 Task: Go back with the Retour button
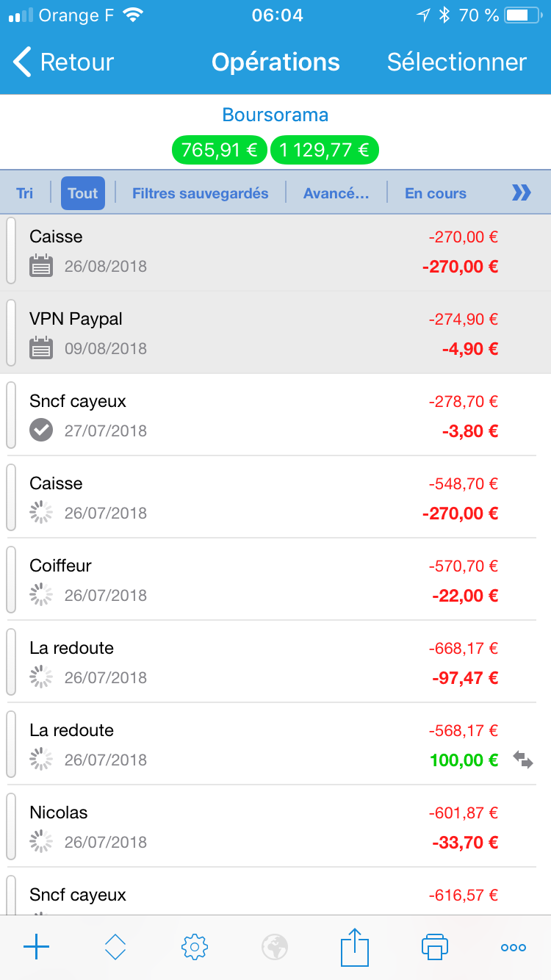[x=64, y=62]
